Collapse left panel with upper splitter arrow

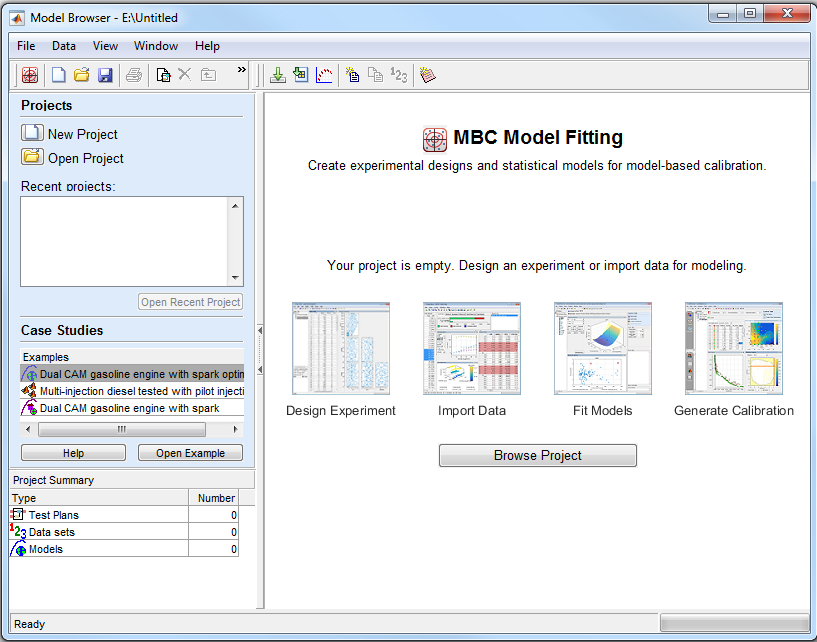coord(260,330)
